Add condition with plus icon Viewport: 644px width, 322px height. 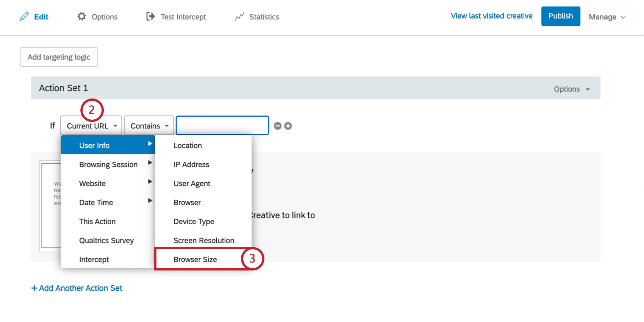click(288, 126)
